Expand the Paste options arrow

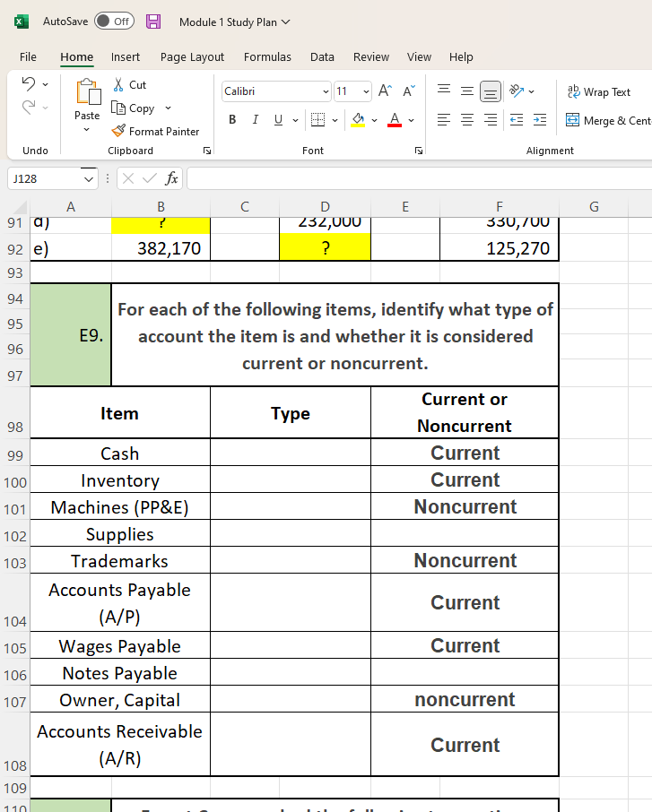(87, 129)
